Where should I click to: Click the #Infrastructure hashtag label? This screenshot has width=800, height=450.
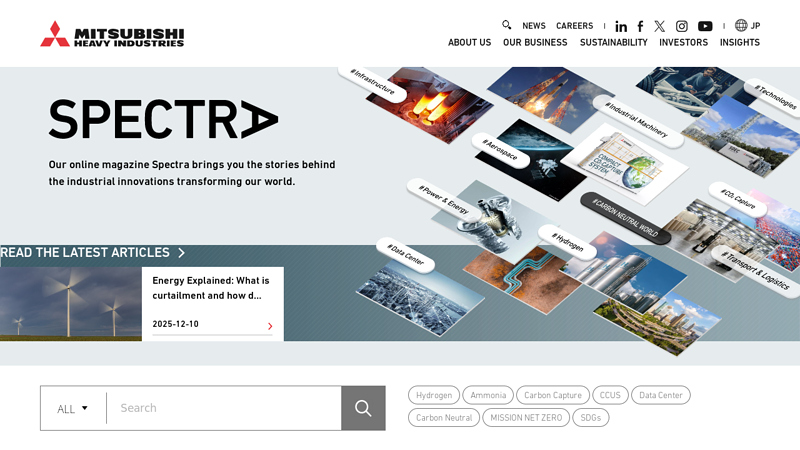click(372, 82)
